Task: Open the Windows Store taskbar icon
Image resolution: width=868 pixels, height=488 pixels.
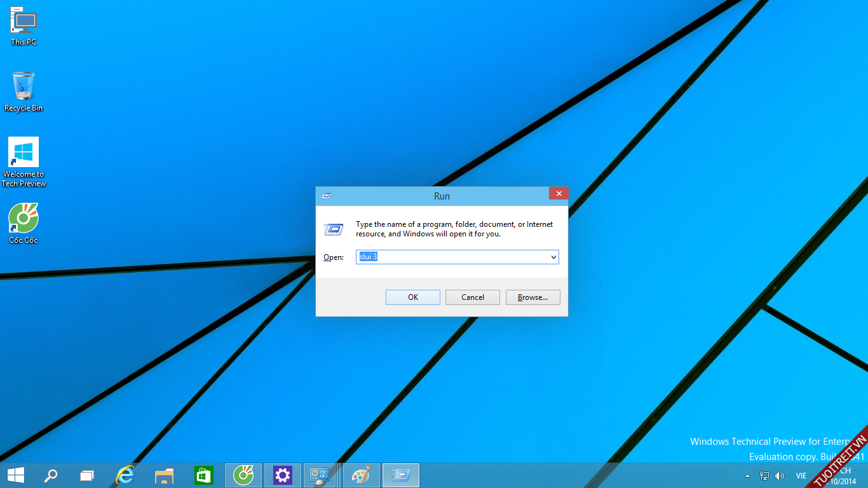Action: [203, 475]
